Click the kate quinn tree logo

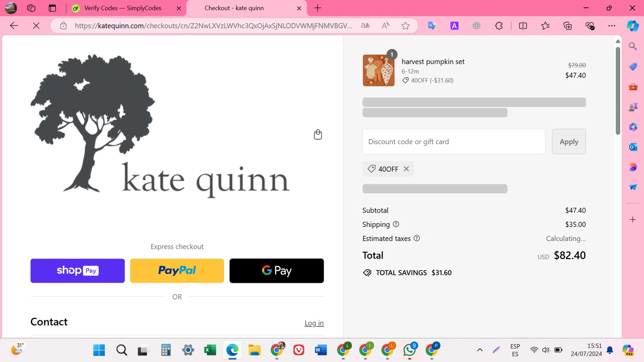[x=160, y=126]
